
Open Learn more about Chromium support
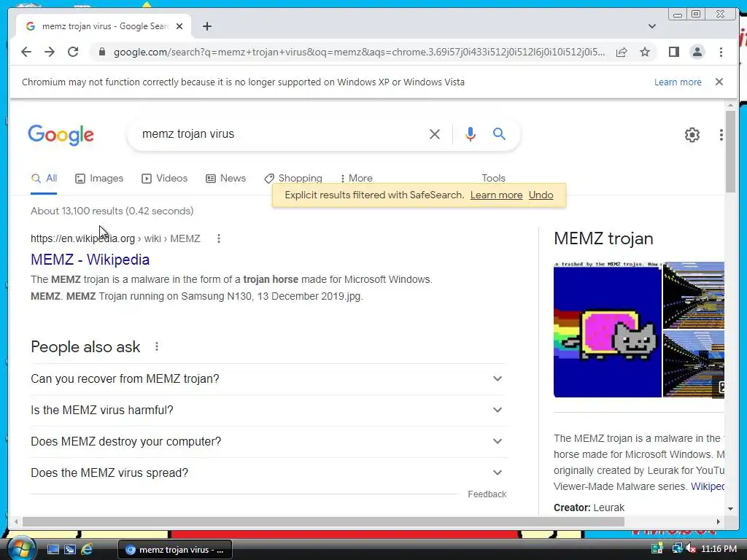click(678, 82)
